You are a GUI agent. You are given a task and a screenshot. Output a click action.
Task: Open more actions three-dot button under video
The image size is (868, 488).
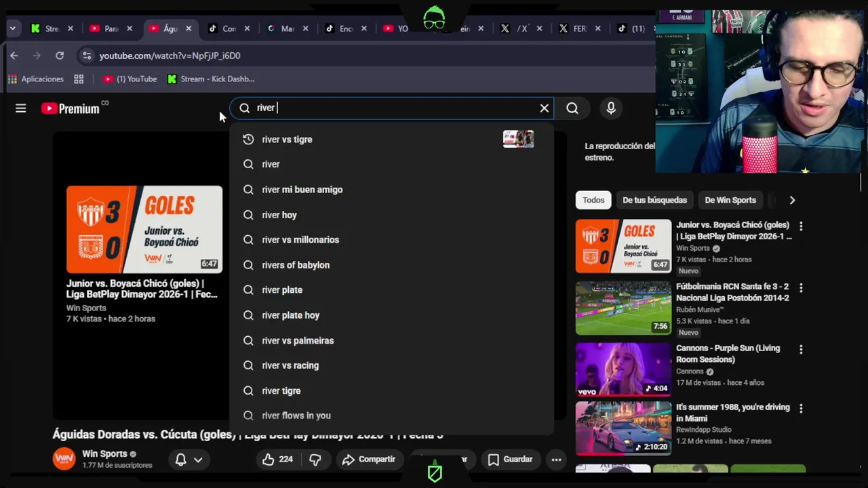(x=556, y=460)
